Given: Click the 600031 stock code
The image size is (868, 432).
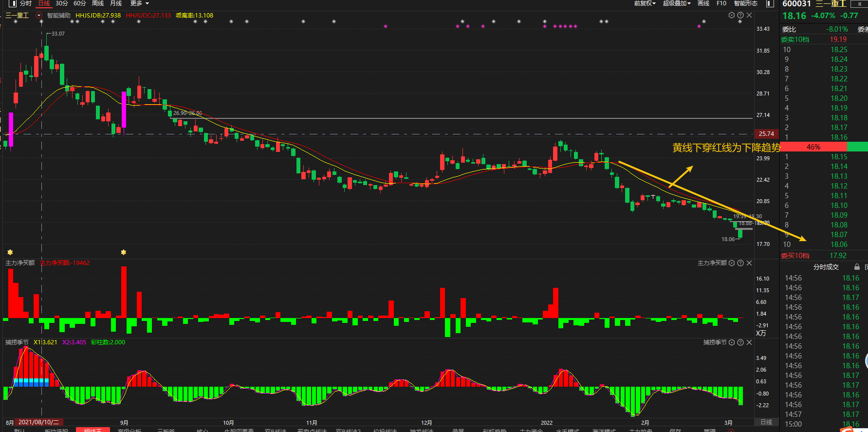Looking at the screenshot, I should pyautogui.click(x=796, y=4).
